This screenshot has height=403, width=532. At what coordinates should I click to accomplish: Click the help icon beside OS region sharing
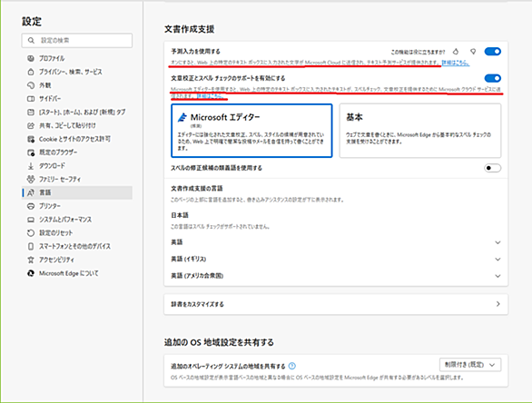pos(291,366)
